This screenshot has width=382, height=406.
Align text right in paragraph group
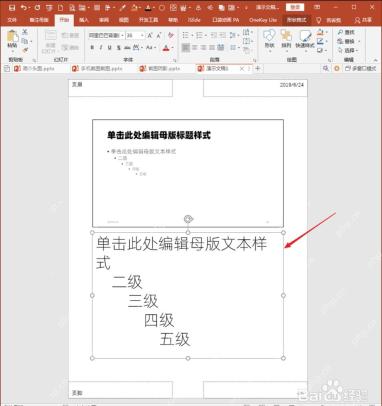tap(204, 48)
